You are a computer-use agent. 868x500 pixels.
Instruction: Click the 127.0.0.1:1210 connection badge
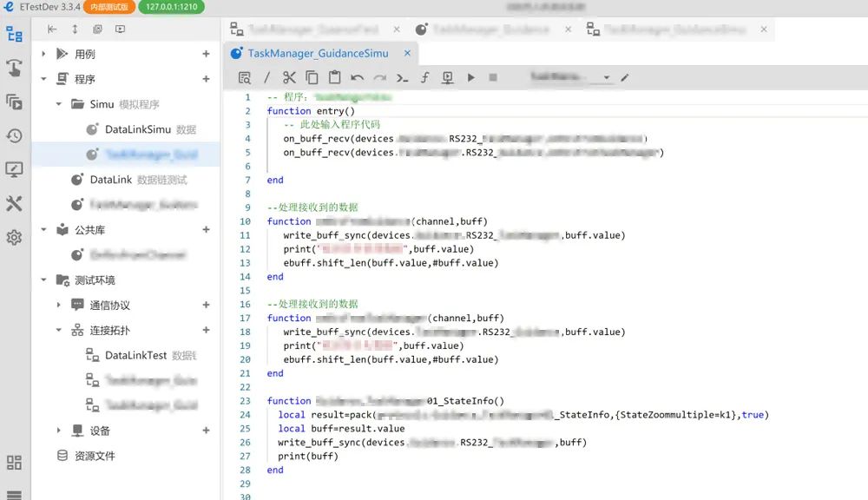click(x=171, y=7)
